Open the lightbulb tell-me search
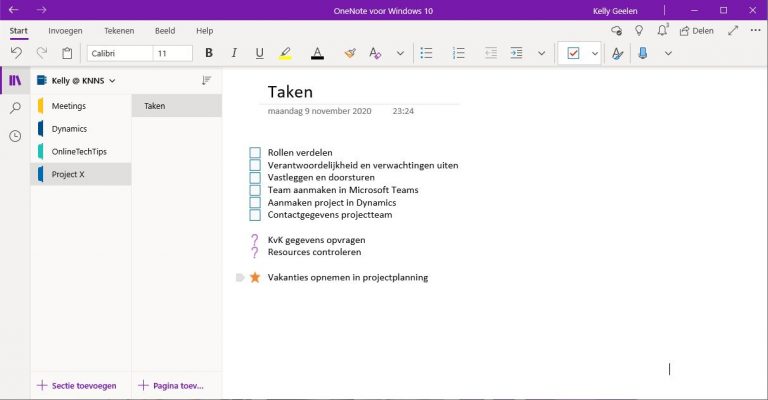The image size is (768, 400). click(639, 30)
